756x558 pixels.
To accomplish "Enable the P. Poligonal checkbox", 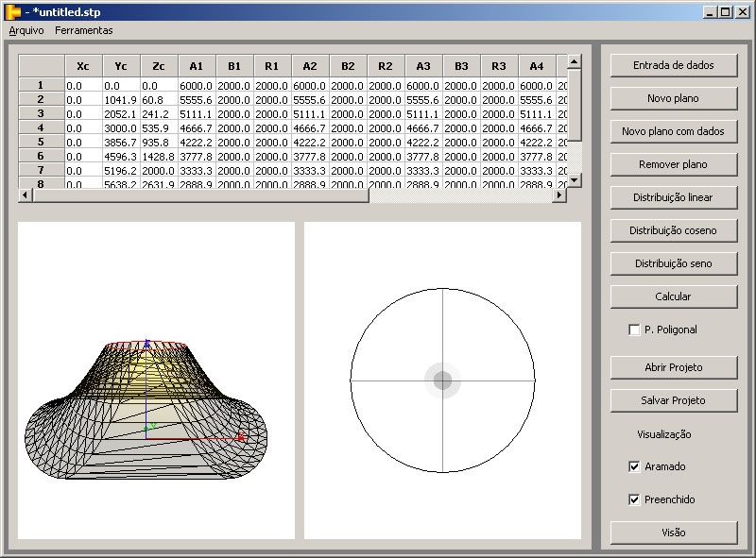I will 634,330.
